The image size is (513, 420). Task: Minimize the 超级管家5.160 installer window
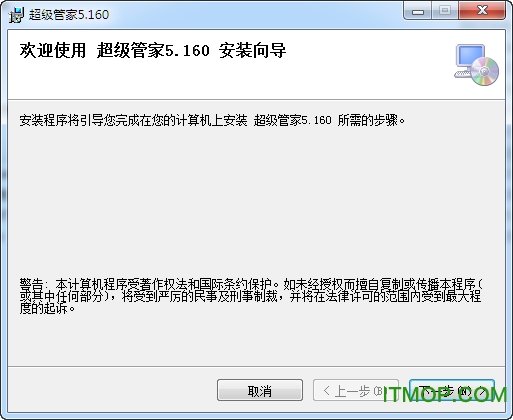(x=418, y=11)
